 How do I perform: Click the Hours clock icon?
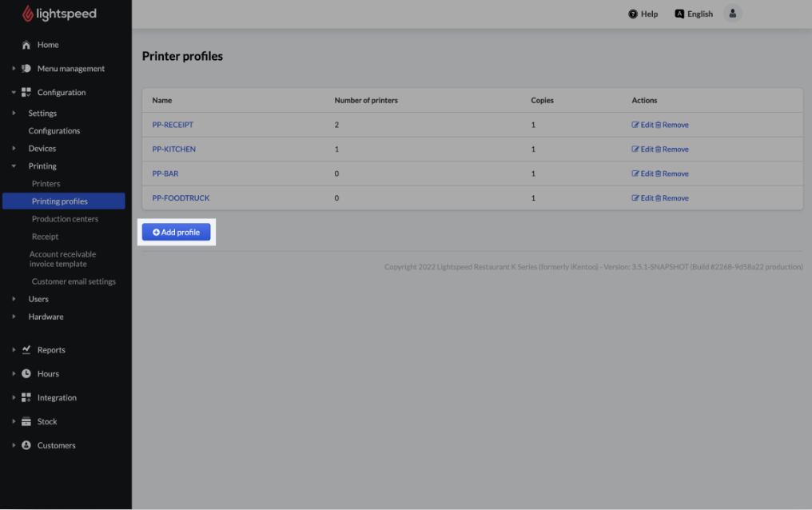pyautogui.click(x=26, y=374)
